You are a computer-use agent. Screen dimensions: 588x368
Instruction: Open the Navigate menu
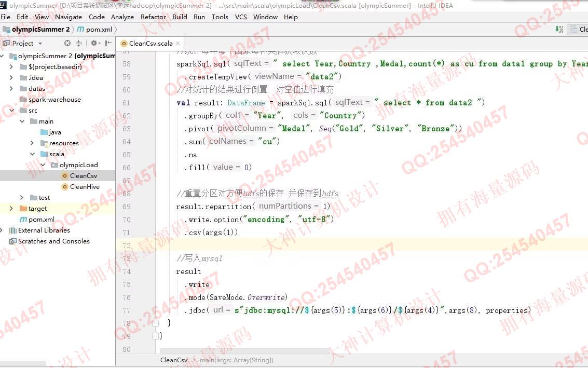click(69, 17)
